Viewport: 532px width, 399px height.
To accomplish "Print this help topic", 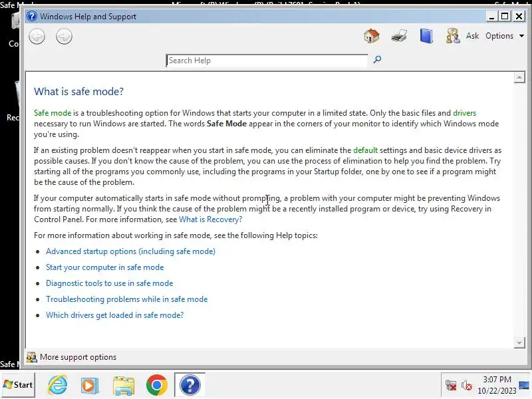I will (x=399, y=36).
